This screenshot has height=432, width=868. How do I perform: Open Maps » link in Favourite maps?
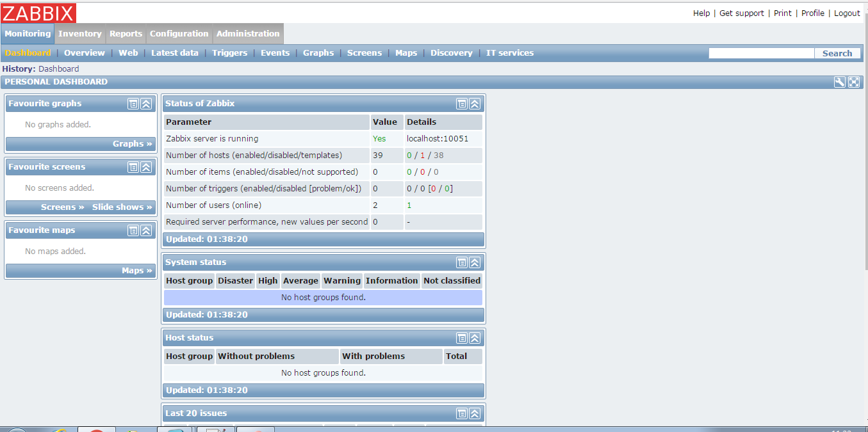point(137,271)
